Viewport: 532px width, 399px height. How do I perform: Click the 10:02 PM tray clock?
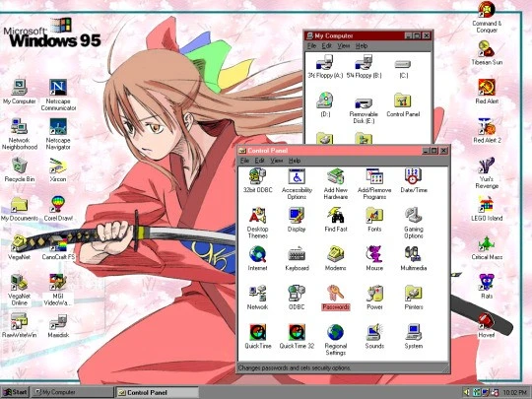click(x=514, y=392)
